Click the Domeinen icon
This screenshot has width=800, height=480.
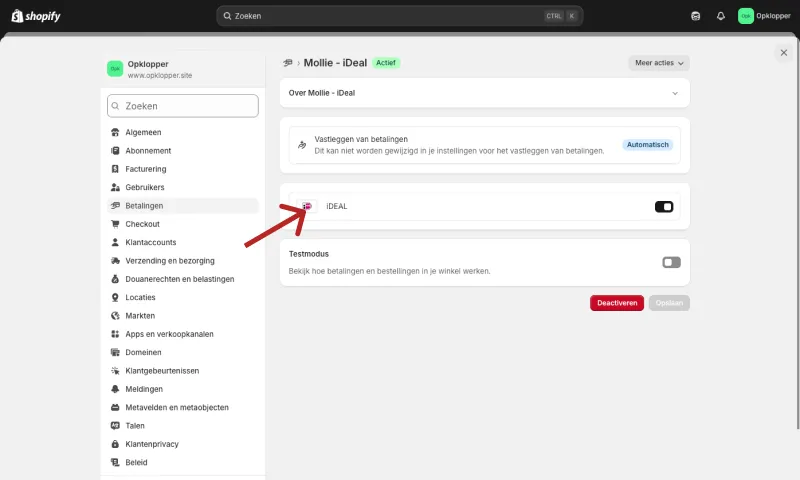[115, 352]
